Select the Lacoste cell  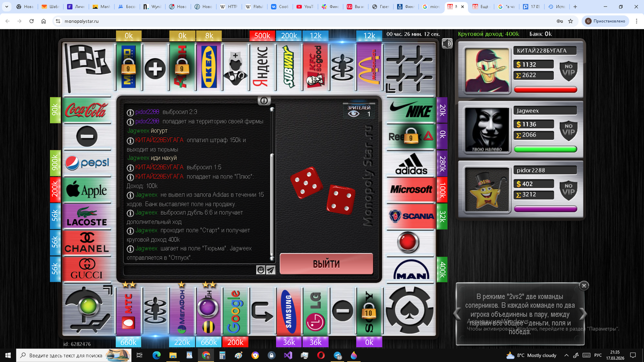point(87,216)
